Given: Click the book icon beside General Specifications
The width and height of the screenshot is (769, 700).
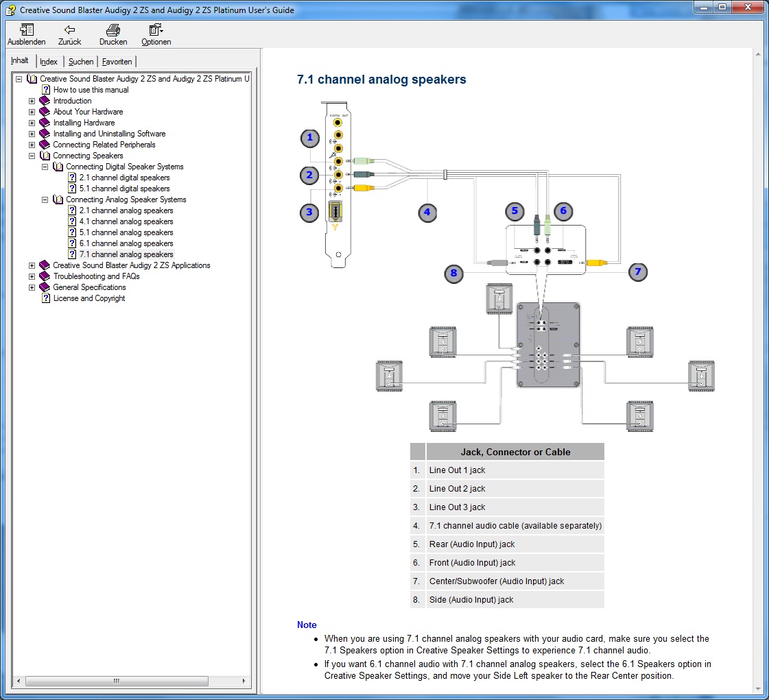Looking at the screenshot, I should click(45, 287).
